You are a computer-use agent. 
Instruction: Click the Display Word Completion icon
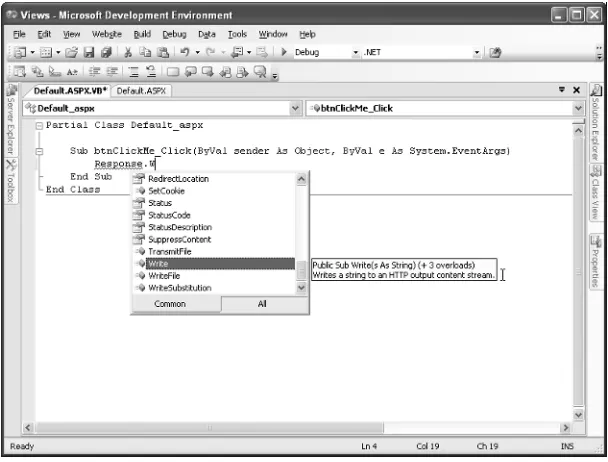coord(72,71)
